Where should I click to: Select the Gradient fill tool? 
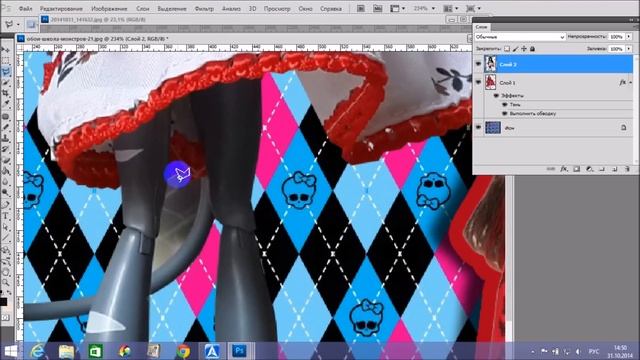pyautogui.click(x=6, y=171)
